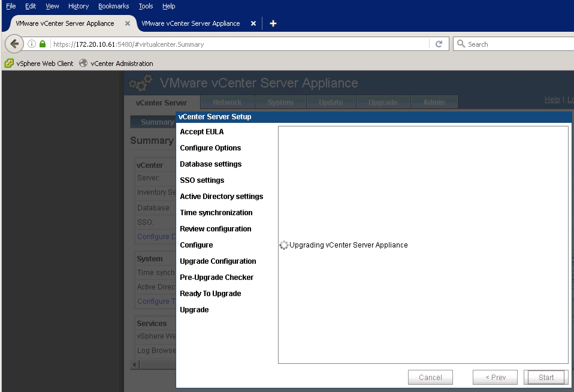Image resolution: width=574 pixels, height=392 pixels.
Task: Click the magnifier icon in the Search box
Action: [461, 44]
